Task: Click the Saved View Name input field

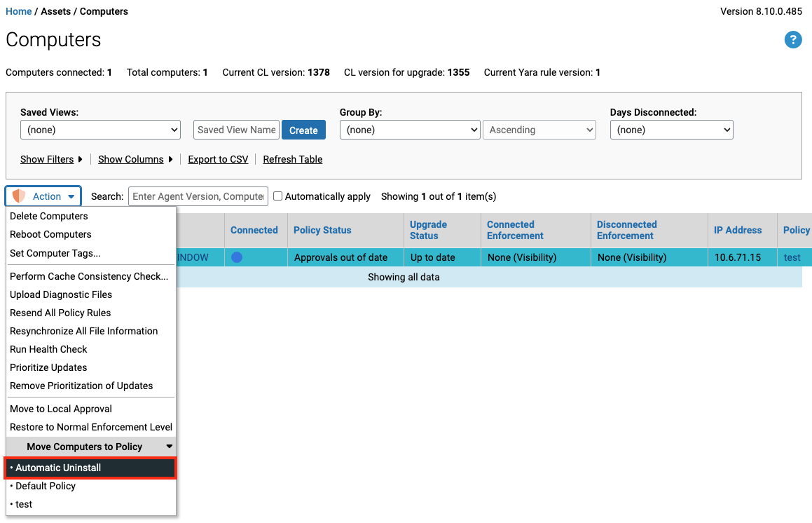Action: (236, 130)
